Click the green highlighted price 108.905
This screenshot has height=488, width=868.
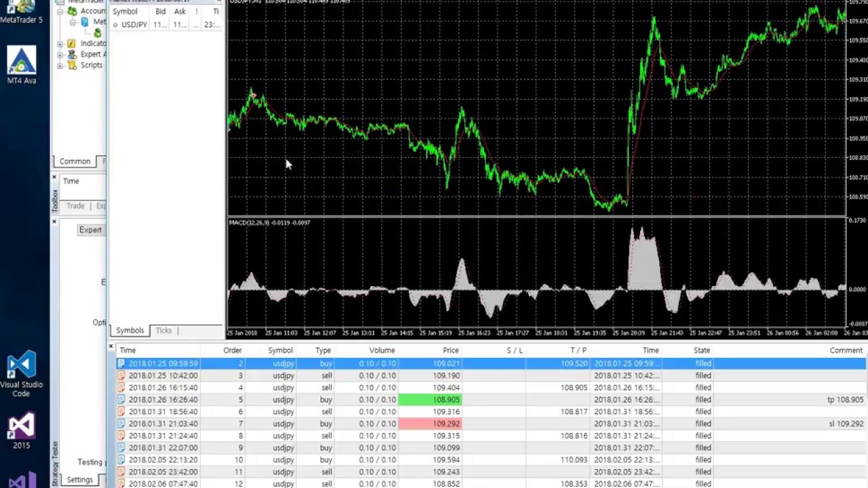[430, 400]
